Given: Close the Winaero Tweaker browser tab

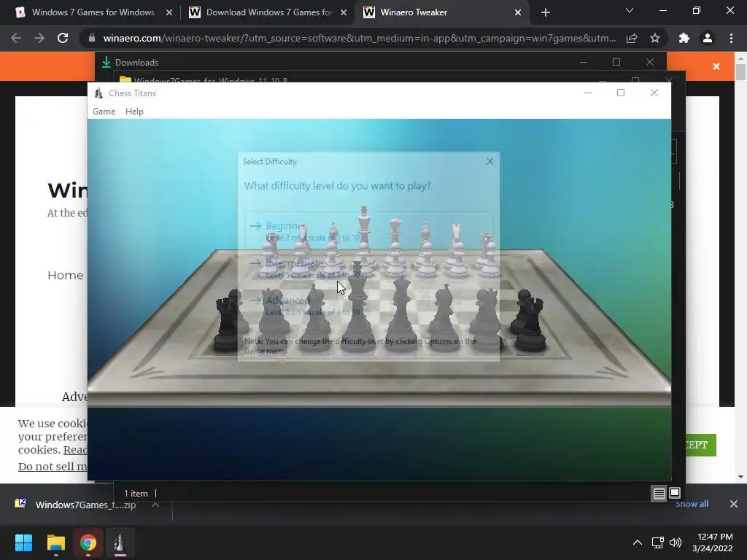Looking at the screenshot, I should (x=518, y=12).
